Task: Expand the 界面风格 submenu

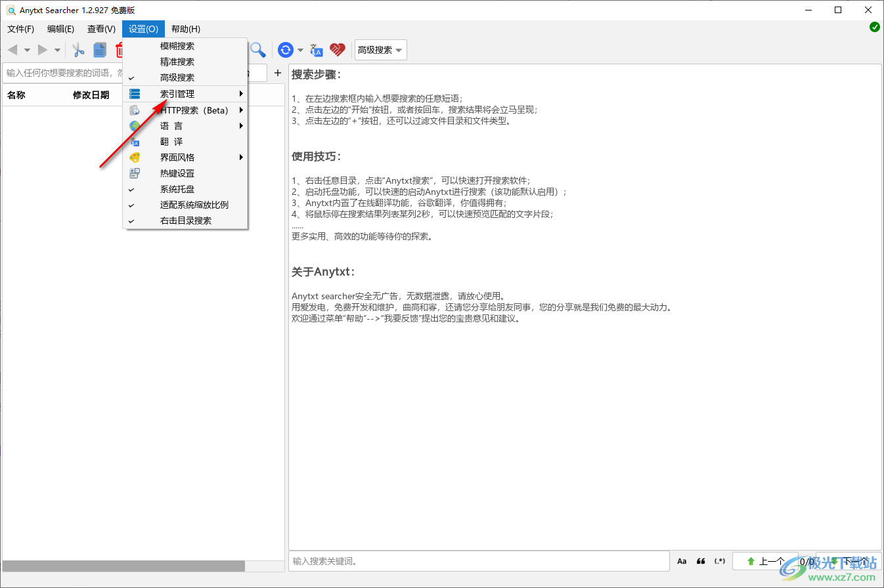Action: (185, 157)
